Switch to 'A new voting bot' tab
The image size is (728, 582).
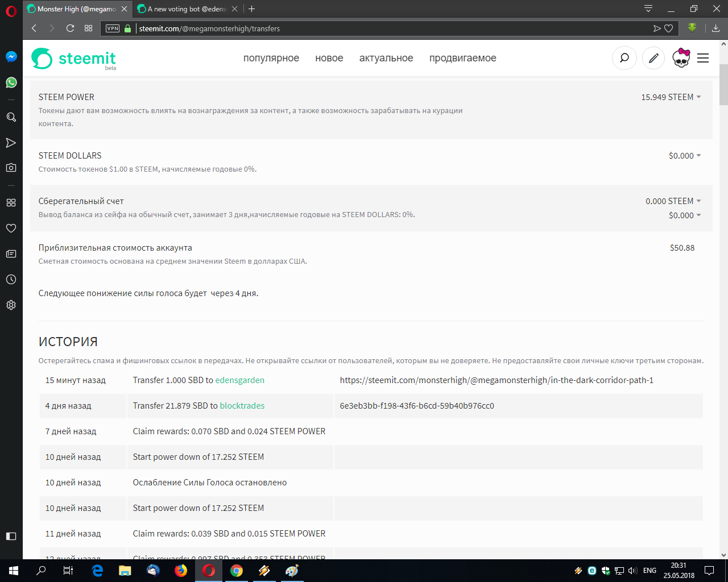coord(187,9)
